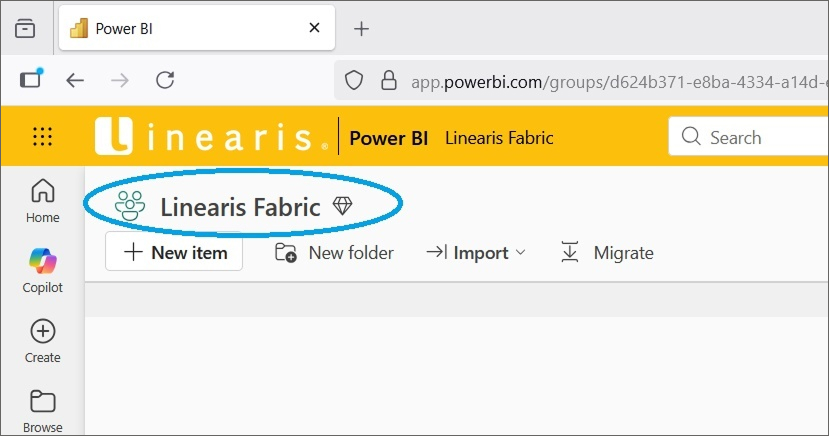The height and width of the screenshot is (436, 829).
Task: Click the Linearis logo in the header
Action: (x=212, y=138)
